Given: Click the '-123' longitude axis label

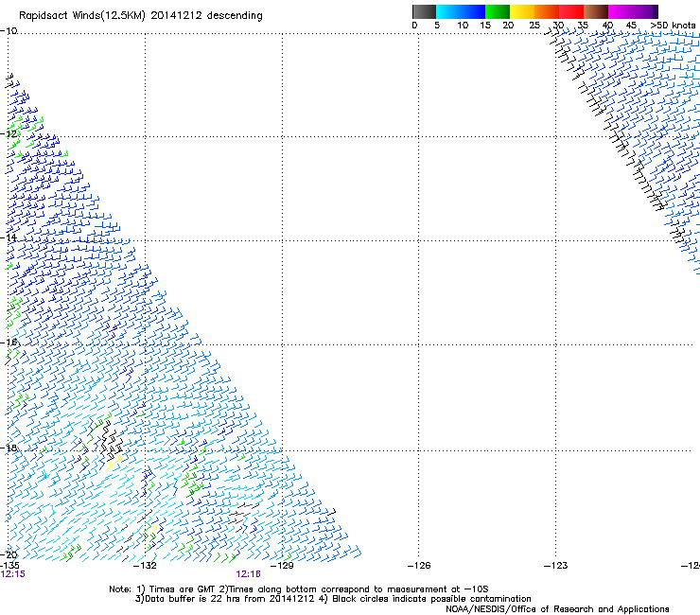Looking at the screenshot, I should [556, 566].
